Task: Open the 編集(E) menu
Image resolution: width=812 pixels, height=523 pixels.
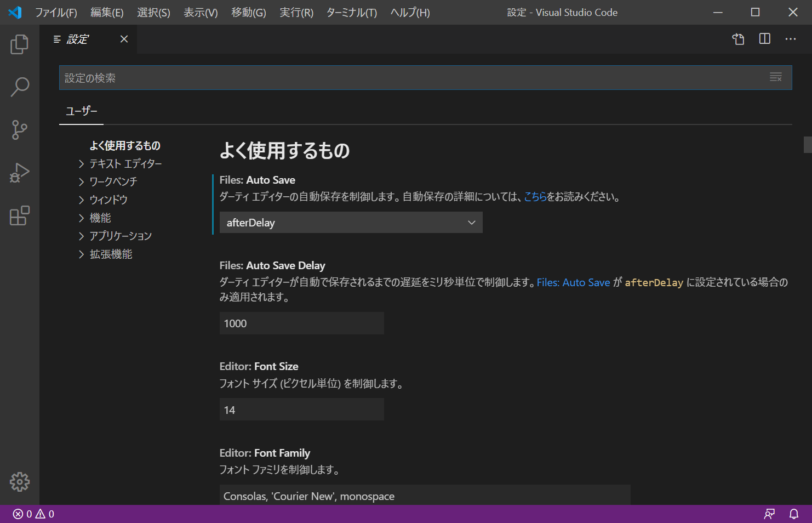Action: click(x=107, y=12)
